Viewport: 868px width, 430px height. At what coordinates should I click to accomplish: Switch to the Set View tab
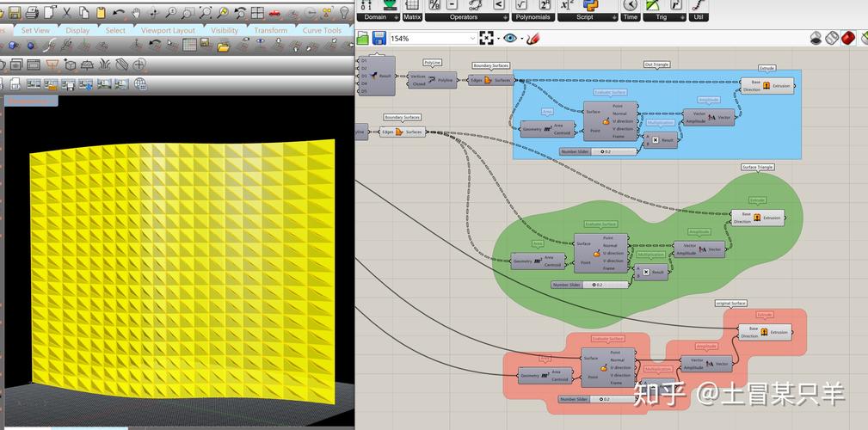(35, 30)
